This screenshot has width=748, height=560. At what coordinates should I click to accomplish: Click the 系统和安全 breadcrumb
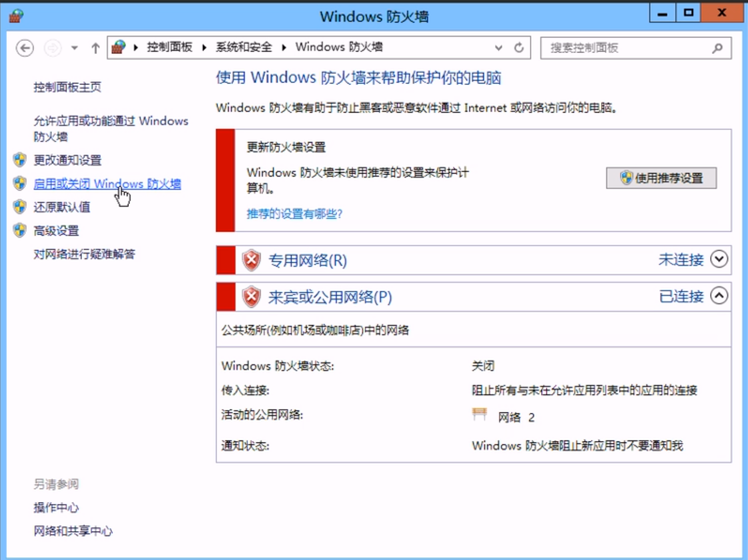(x=244, y=47)
